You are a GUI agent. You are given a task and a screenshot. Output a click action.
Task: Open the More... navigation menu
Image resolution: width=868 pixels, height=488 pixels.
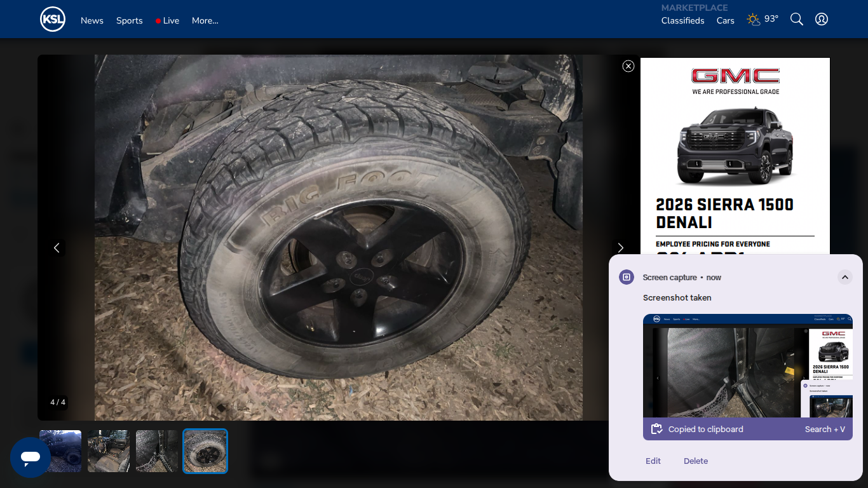click(205, 20)
